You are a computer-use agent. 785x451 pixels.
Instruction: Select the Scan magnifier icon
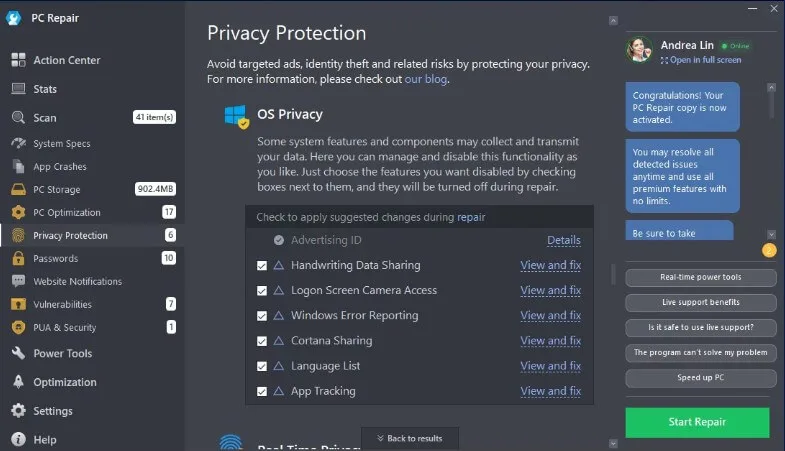pyautogui.click(x=19, y=118)
